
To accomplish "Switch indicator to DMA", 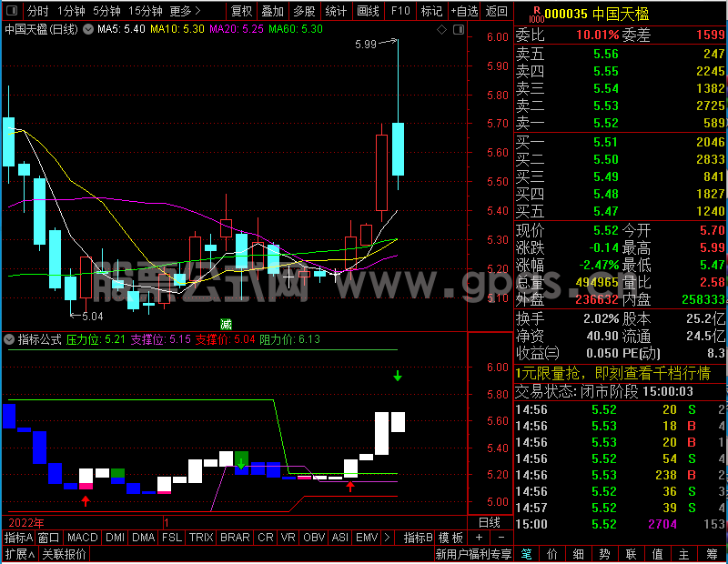I will click(x=144, y=538).
